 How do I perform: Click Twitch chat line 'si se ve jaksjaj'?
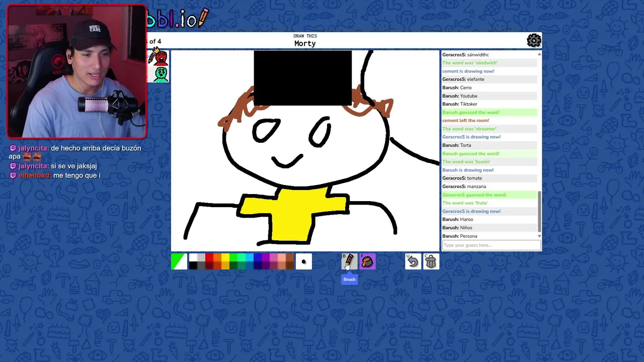(73, 166)
